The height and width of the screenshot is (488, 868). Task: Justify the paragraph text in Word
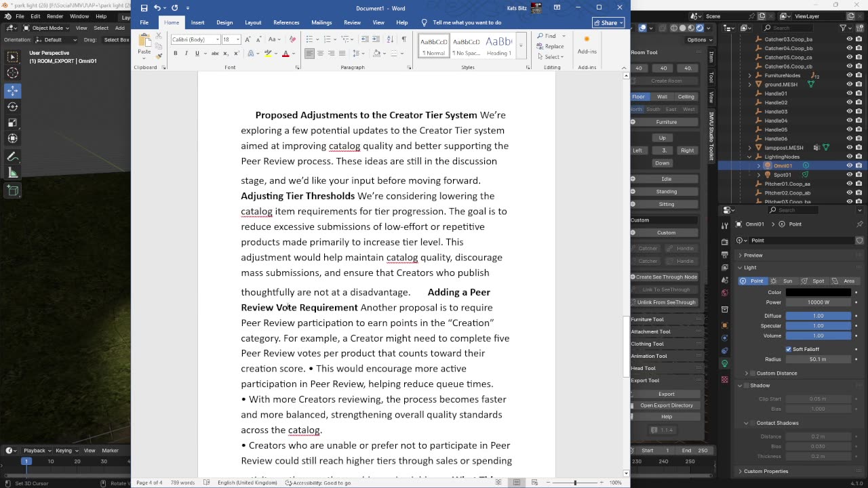[342, 54]
